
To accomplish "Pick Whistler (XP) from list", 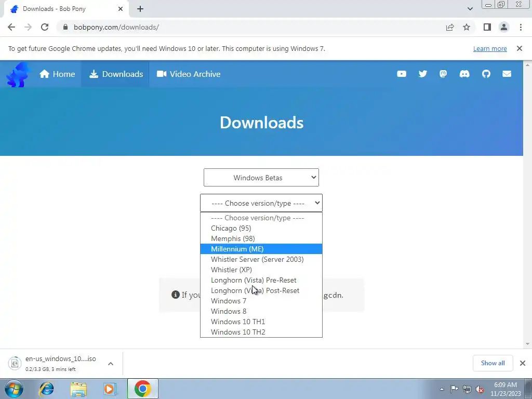I will (261, 270).
